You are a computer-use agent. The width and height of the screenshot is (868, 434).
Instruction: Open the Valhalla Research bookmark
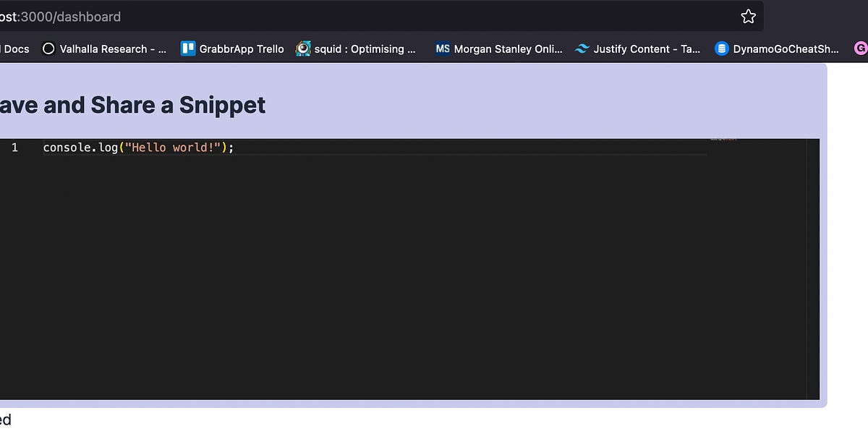pyautogui.click(x=105, y=48)
